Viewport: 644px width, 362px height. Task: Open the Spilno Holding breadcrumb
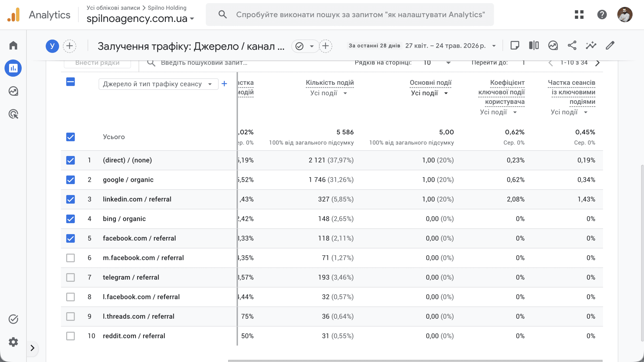tap(167, 8)
